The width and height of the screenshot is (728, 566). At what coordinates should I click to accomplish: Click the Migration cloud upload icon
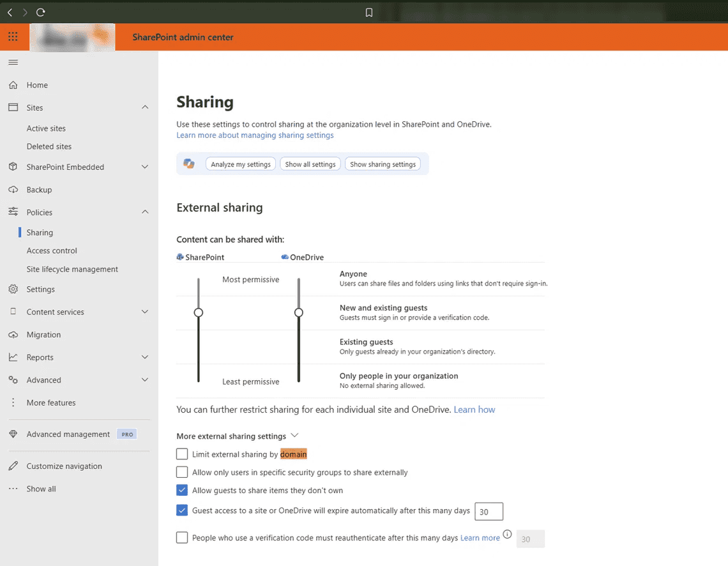(13, 334)
